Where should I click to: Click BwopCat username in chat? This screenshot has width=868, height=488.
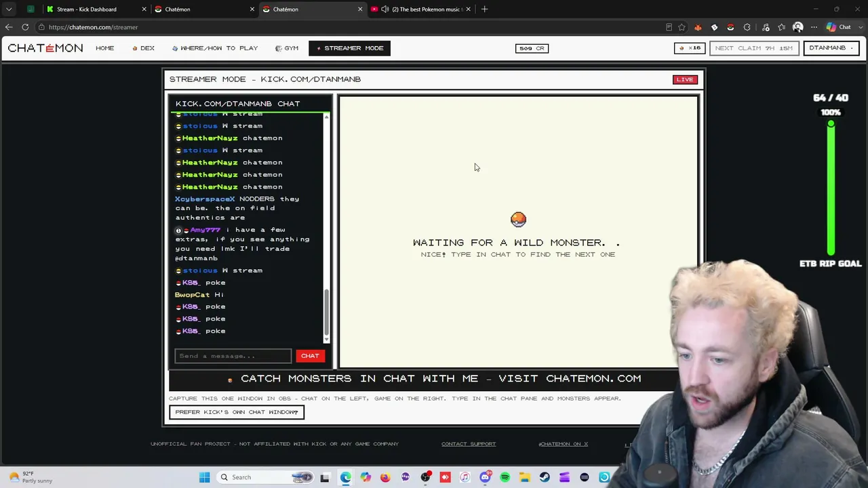pos(193,295)
